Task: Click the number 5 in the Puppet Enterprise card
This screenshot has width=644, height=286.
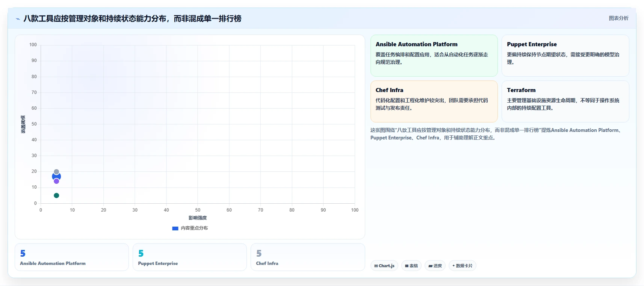Action: [x=141, y=253]
